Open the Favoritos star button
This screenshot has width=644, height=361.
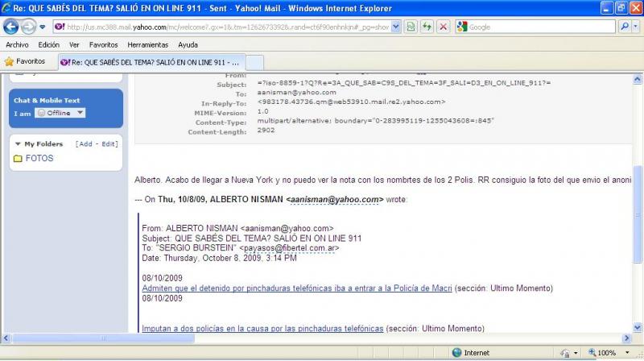click(25, 61)
